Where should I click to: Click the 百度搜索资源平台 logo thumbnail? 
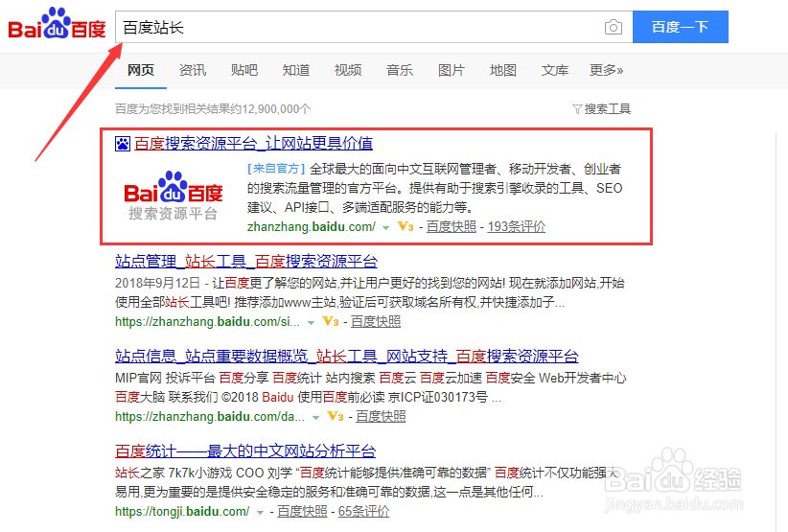pos(173,196)
